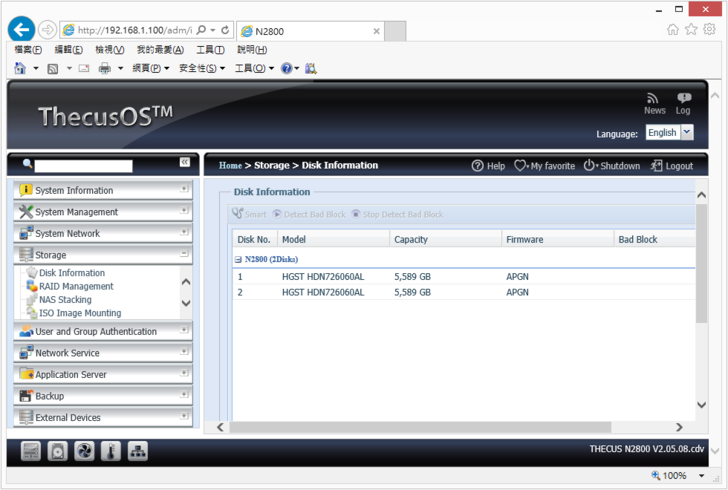Select ISO Image Mounting tree item
Image resolution: width=728 pixels, height=490 pixels.
point(80,313)
